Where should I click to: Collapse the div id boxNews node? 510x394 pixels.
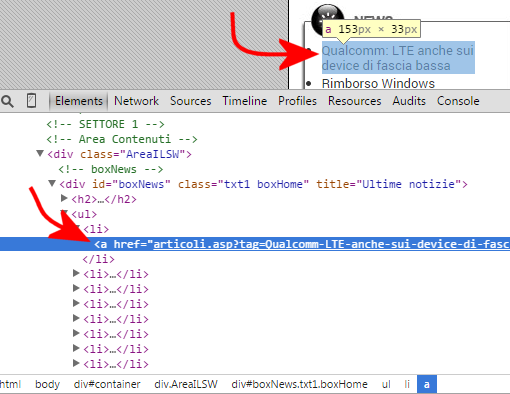(x=52, y=183)
